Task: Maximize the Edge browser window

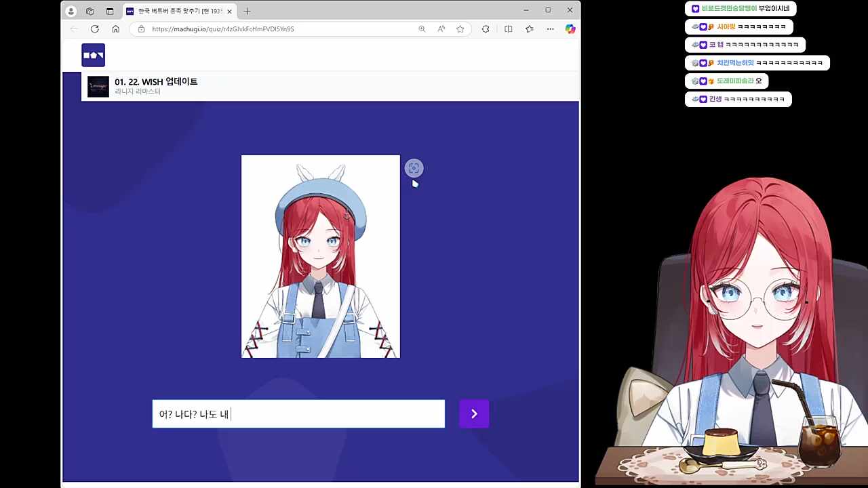Action: click(548, 10)
